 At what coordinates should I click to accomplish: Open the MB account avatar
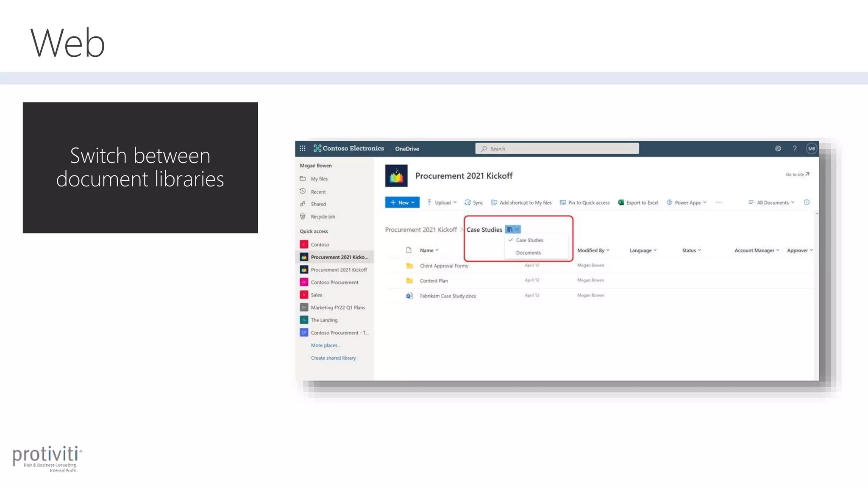tap(811, 149)
